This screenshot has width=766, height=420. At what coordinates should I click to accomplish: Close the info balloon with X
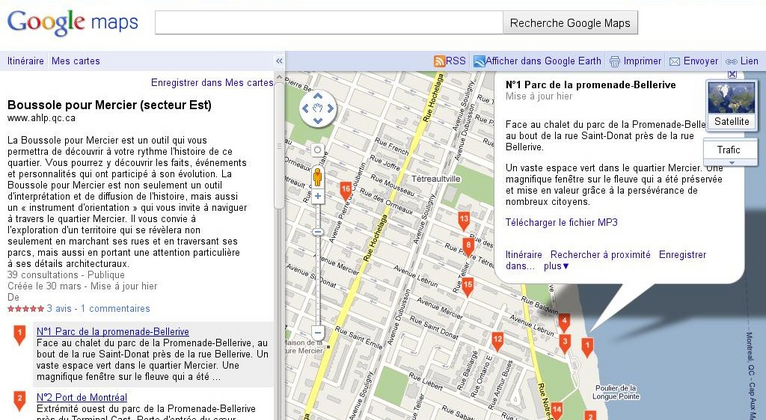coord(732,74)
